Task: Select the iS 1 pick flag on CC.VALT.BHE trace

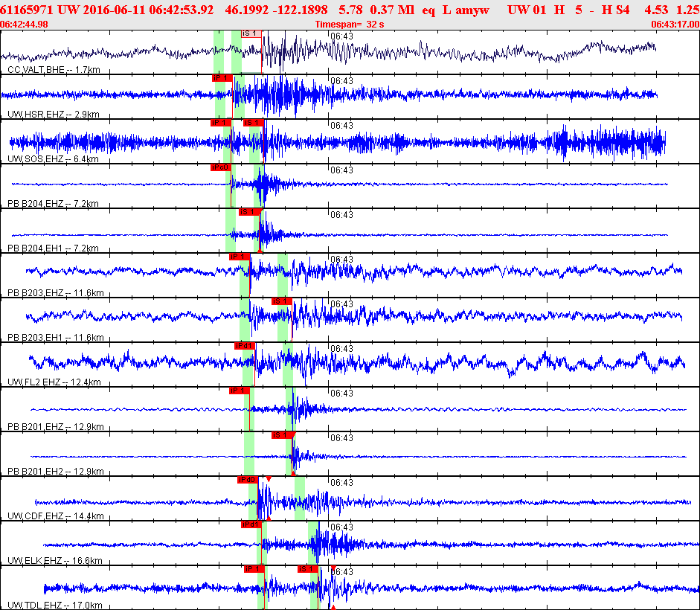Action: pyautogui.click(x=251, y=33)
